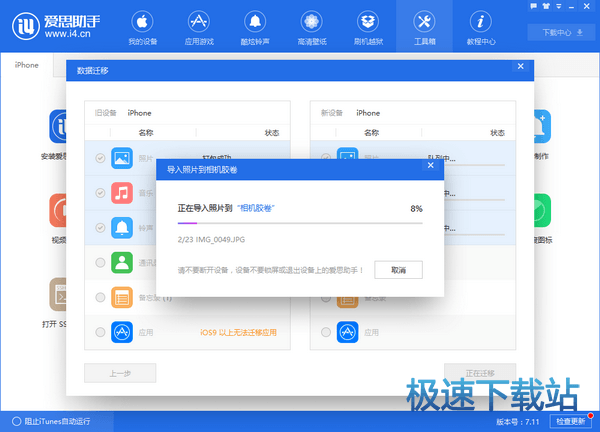Toggle 应用 checkbox in old device list
This screenshot has width=600, height=432.
pyautogui.click(x=100, y=332)
